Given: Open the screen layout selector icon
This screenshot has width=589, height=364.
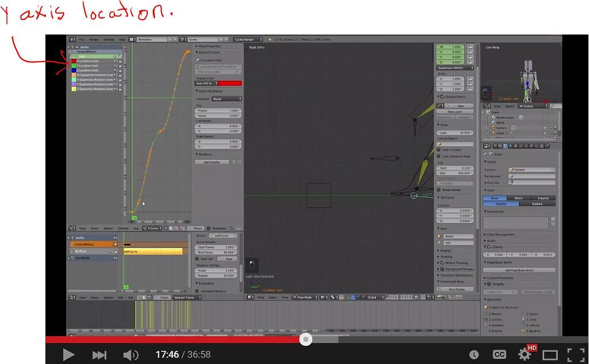Looking at the screenshot, I should tap(132, 40).
